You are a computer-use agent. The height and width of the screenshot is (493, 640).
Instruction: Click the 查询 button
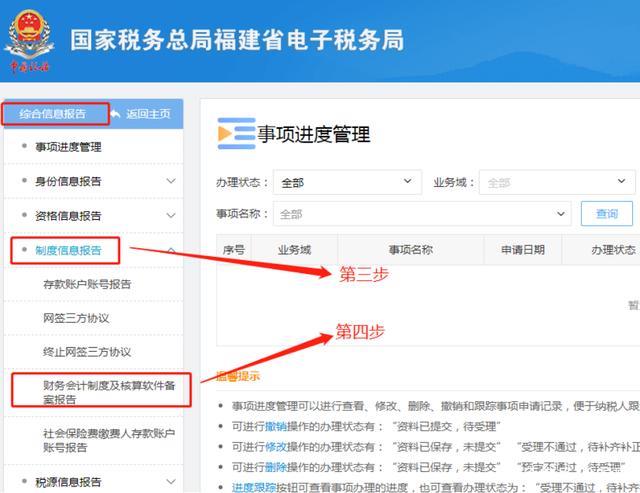click(x=606, y=214)
